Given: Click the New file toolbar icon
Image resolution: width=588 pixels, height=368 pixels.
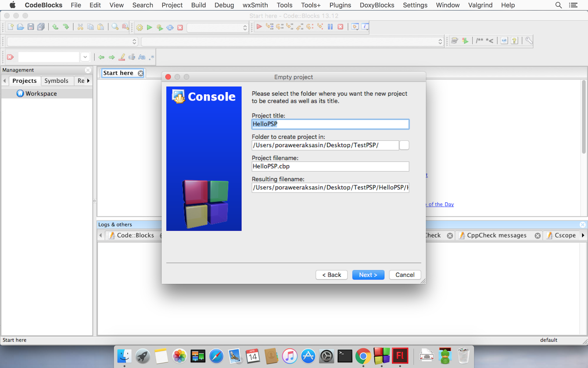Looking at the screenshot, I should [x=10, y=27].
